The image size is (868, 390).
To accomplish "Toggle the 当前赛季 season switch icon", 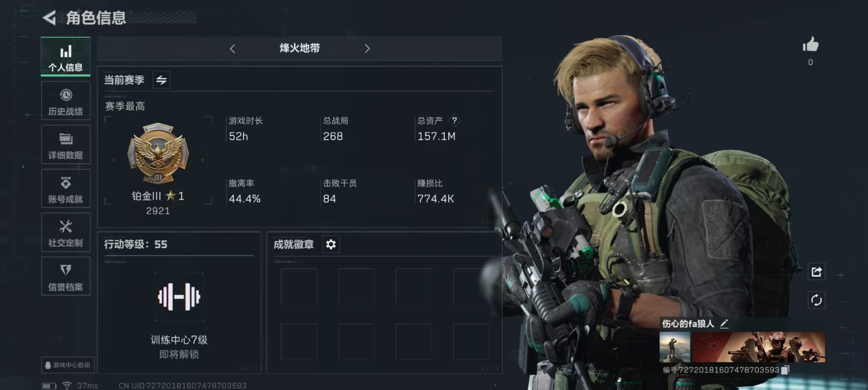I will [161, 80].
